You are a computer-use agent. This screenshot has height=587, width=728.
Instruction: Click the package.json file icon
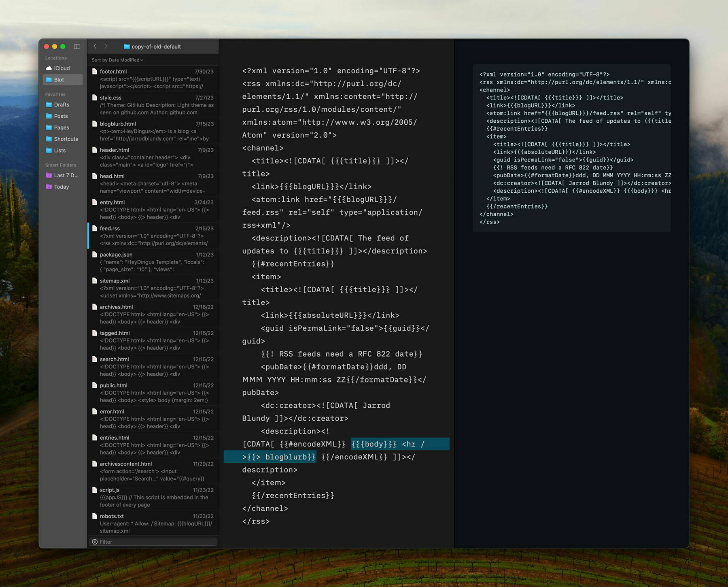coord(94,255)
